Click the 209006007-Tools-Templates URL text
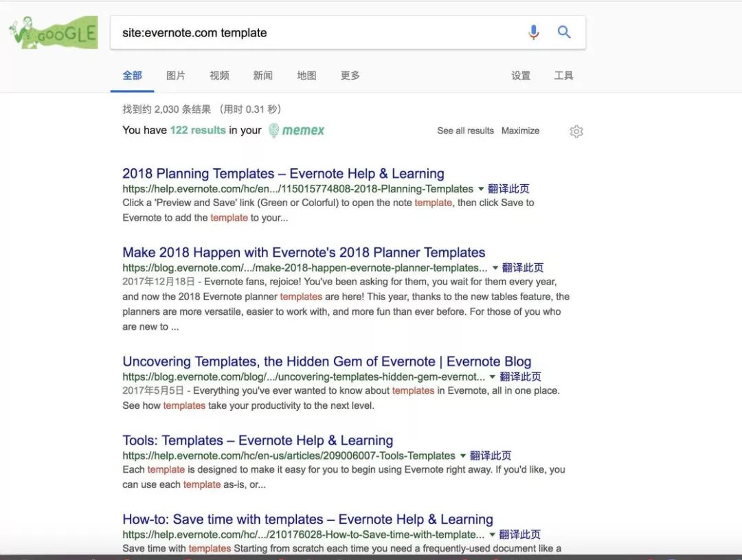This screenshot has height=560, width=742. point(289,456)
